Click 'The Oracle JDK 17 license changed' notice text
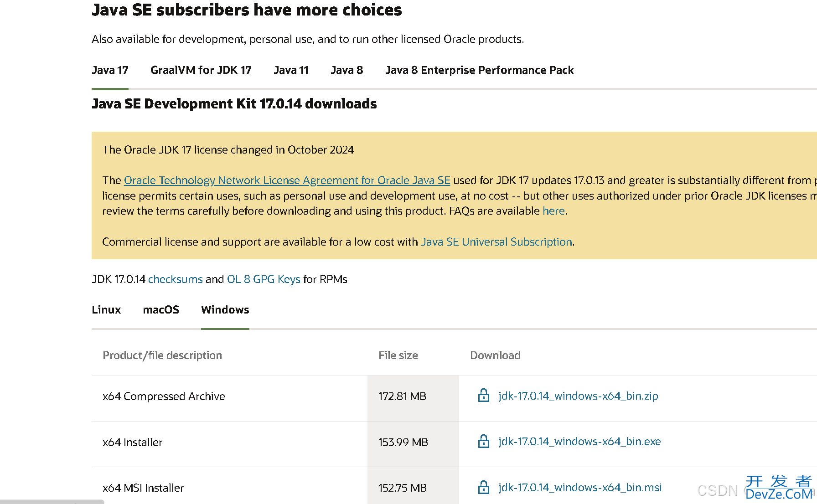Image resolution: width=817 pixels, height=504 pixels. pyautogui.click(x=228, y=150)
